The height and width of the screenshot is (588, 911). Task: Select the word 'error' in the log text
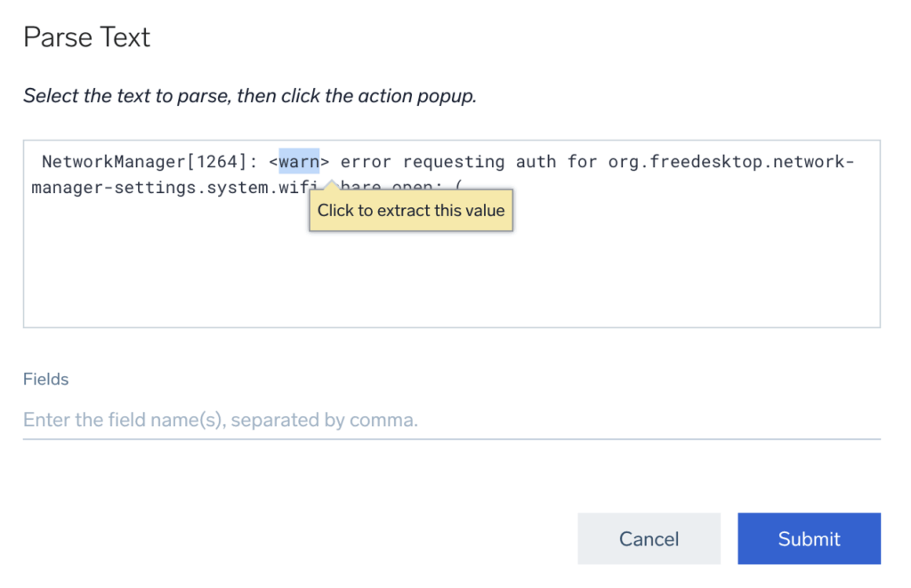point(367,161)
